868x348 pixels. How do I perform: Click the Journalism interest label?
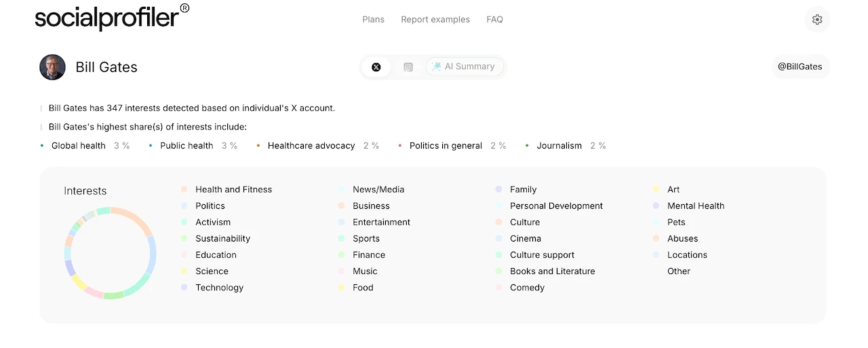click(x=559, y=146)
